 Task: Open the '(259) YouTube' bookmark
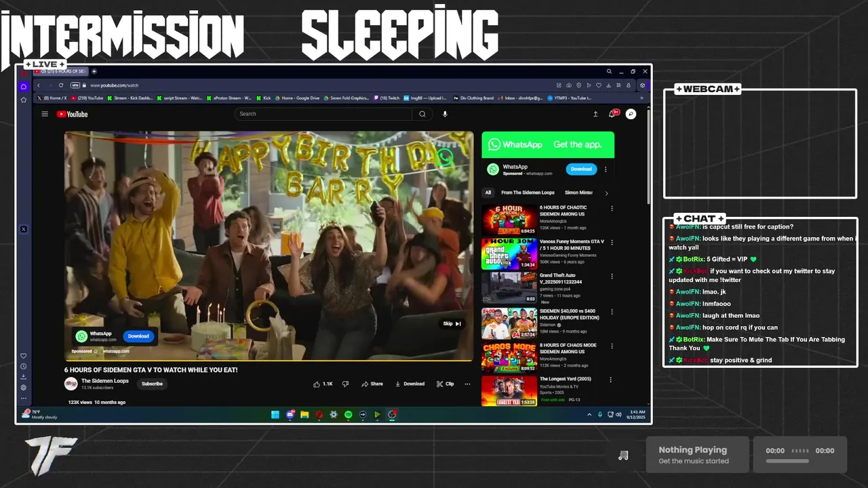coord(87,98)
